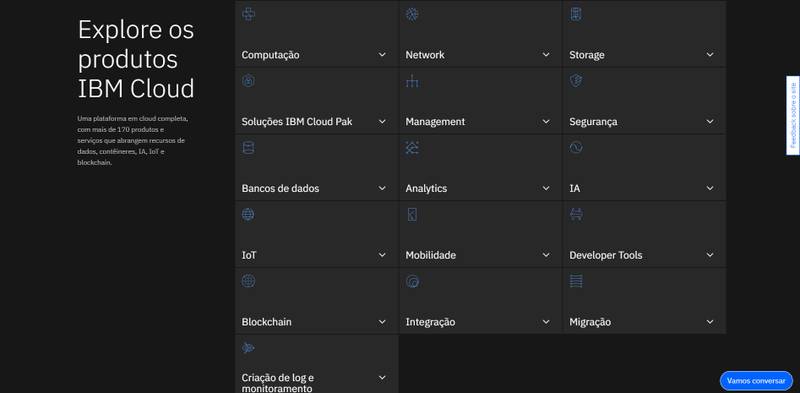This screenshot has width=800, height=393.
Task: Click the Migração category icon
Action: coord(576,281)
